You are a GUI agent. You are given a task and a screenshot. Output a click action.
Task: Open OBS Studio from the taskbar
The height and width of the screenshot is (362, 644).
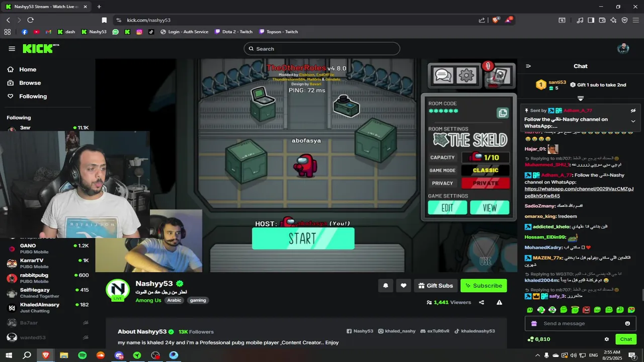pyautogui.click(x=155, y=355)
